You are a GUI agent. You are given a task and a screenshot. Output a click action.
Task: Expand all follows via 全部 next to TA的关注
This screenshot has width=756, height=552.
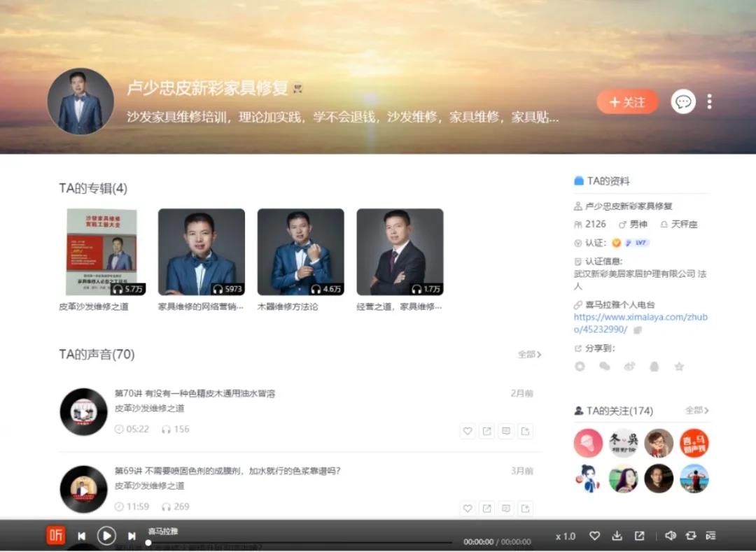pos(696,411)
